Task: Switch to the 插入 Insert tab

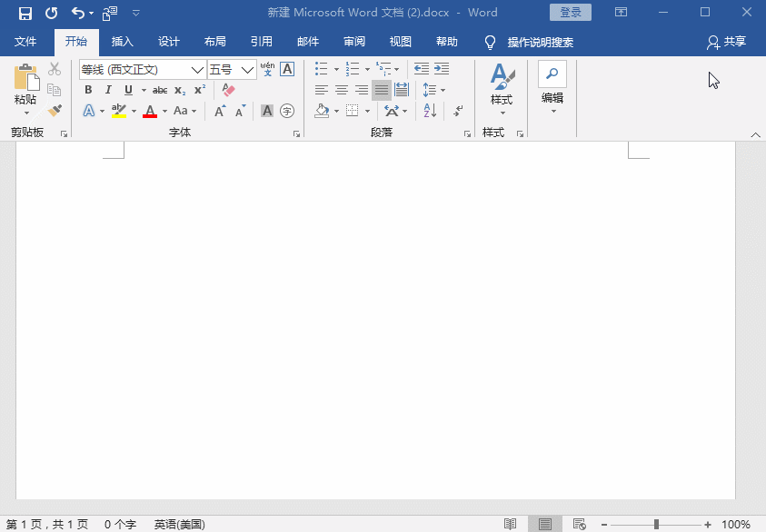Action: click(122, 42)
